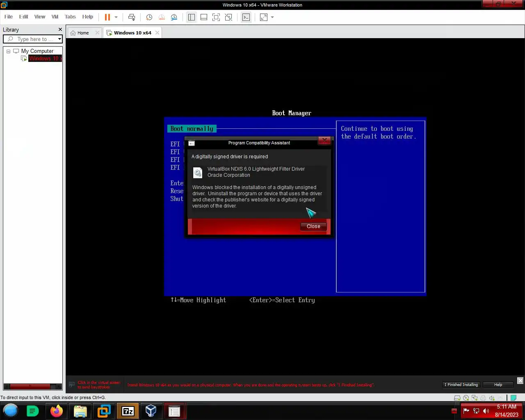
Task: Click the Library horizontal scrollbar
Action: tap(32, 386)
